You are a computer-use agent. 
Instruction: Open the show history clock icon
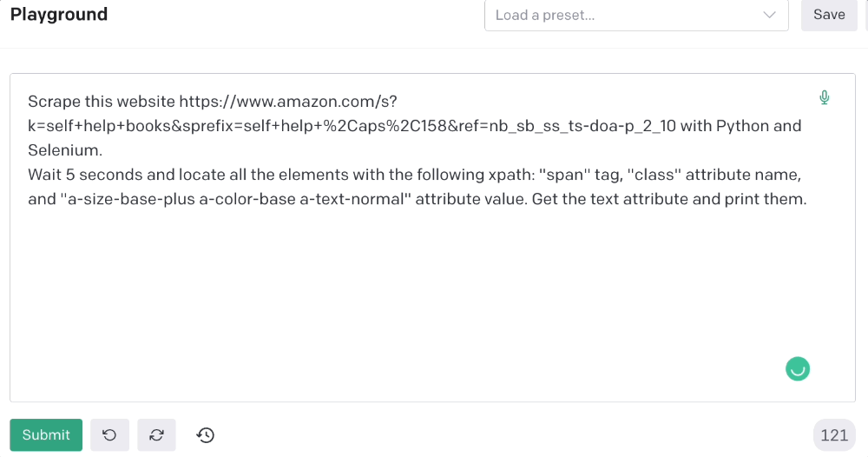coord(206,434)
